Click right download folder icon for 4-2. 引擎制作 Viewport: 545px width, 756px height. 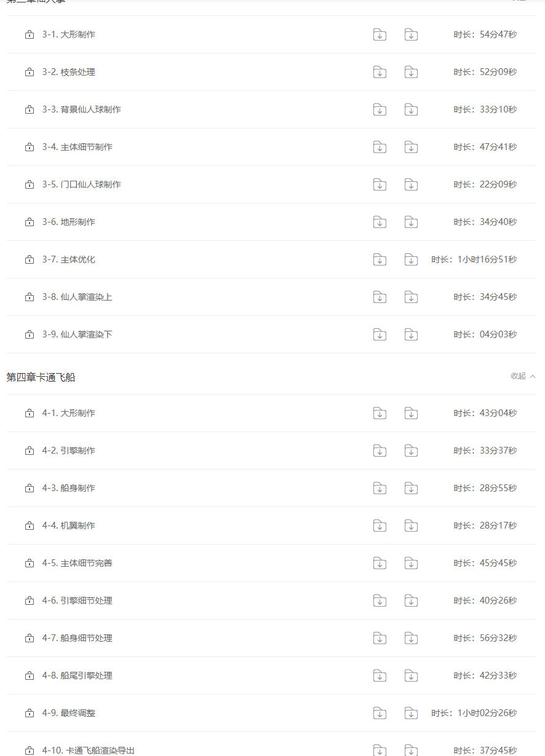[411, 451]
